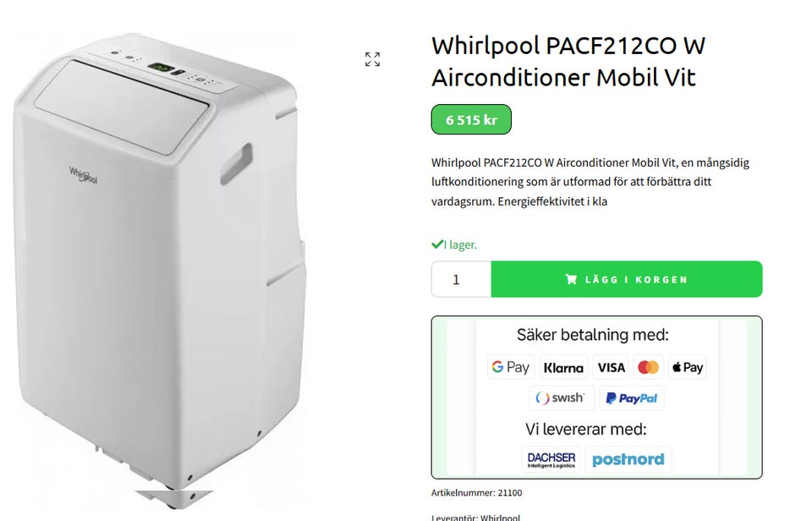Click the shopping cart icon in the button
812x521 pixels.
571,280
